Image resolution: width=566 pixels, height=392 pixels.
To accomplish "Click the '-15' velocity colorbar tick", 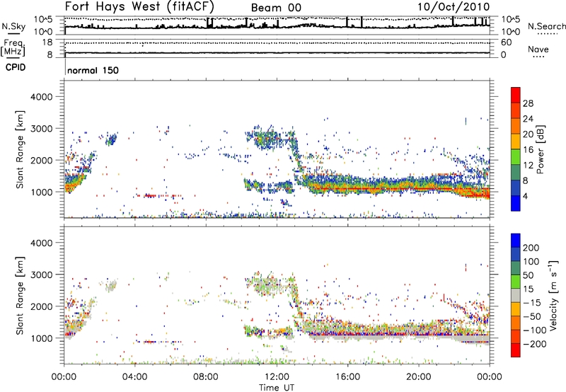I will click(x=532, y=302).
